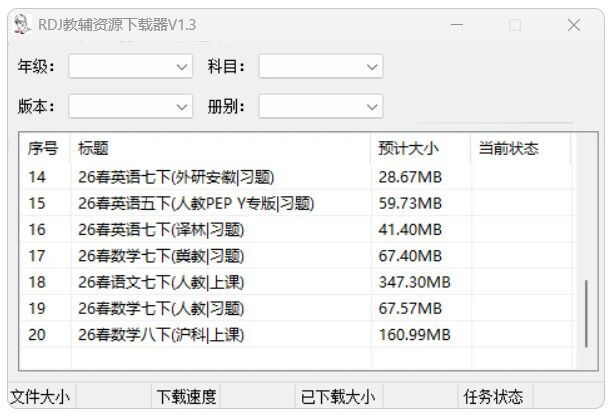This screenshot has width=609, height=416.
Task: Click the list's vertical scrollbar thumb
Action: tap(586, 314)
